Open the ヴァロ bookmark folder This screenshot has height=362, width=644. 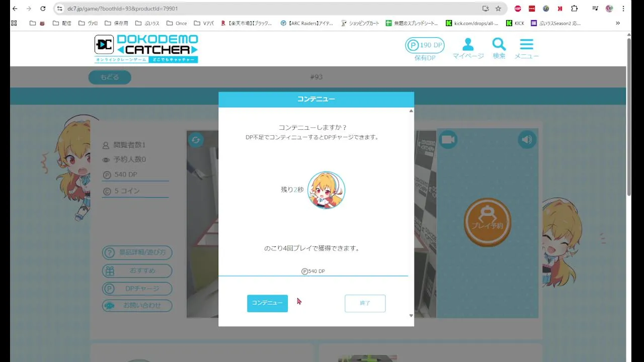pyautogui.click(x=88, y=23)
